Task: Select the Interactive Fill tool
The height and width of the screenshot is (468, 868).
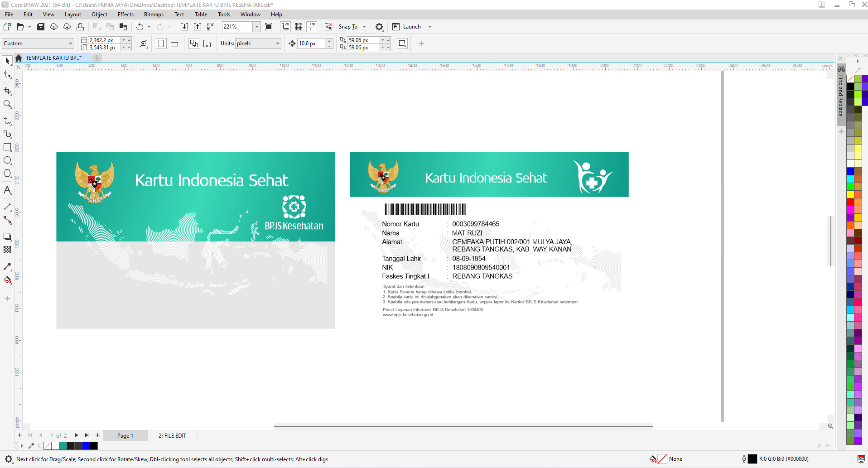Action: pyautogui.click(x=7, y=280)
